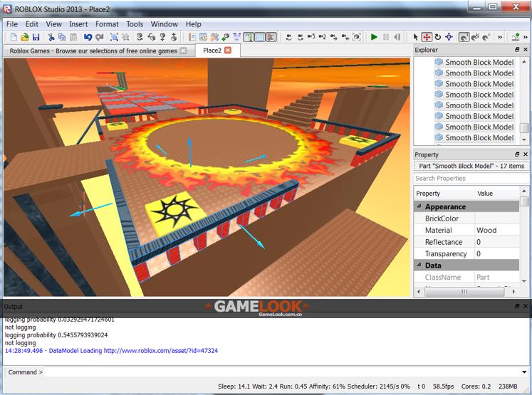Image resolution: width=532 pixels, height=395 pixels.
Task: Click the Reflectance property value
Action: tap(496, 242)
